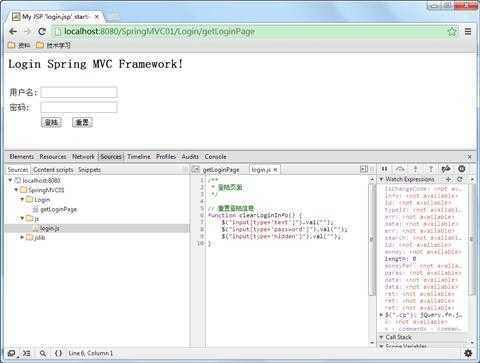Add a new watch expression
Viewport: 480px width, 363px height.
[448, 179]
